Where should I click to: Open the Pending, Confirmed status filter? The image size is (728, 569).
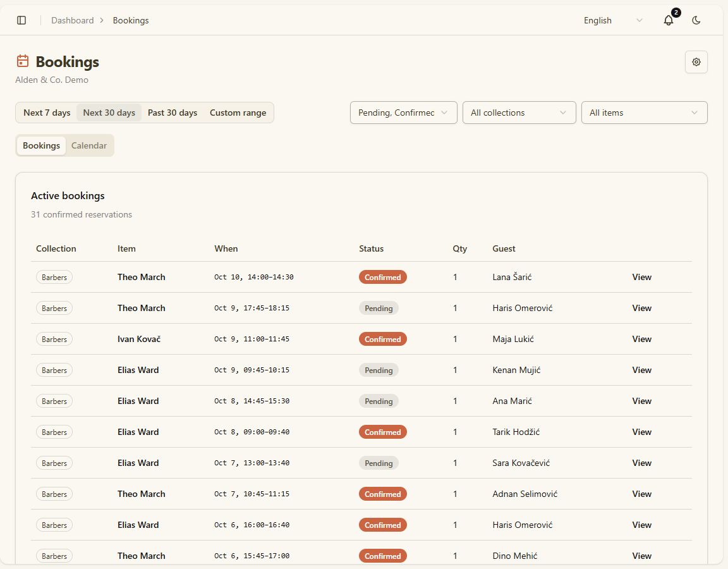click(x=403, y=113)
